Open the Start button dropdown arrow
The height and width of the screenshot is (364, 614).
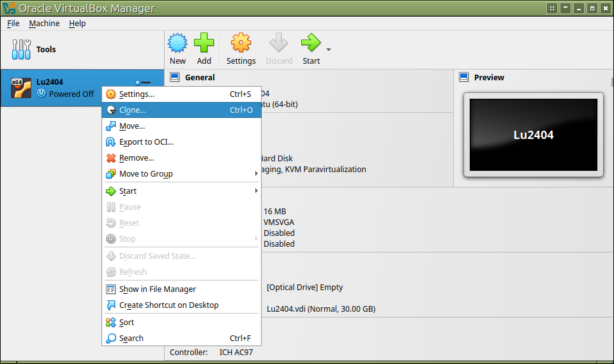click(329, 50)
